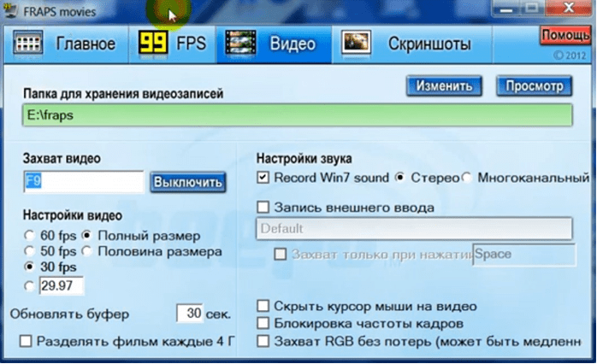Enable Скрыть курсор мыши на видео
The image size is (597, 364).
(x=263, y=306)
